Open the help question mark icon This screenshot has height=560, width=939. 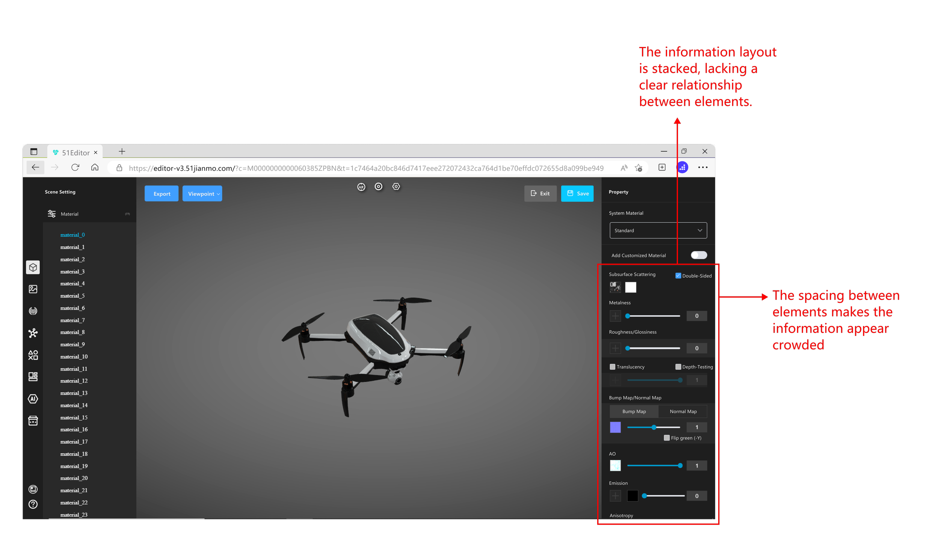click(33, 504)
